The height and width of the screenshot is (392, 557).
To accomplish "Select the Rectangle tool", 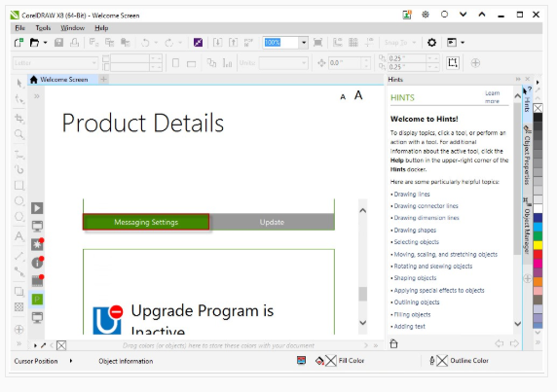I will pos(19,185).
